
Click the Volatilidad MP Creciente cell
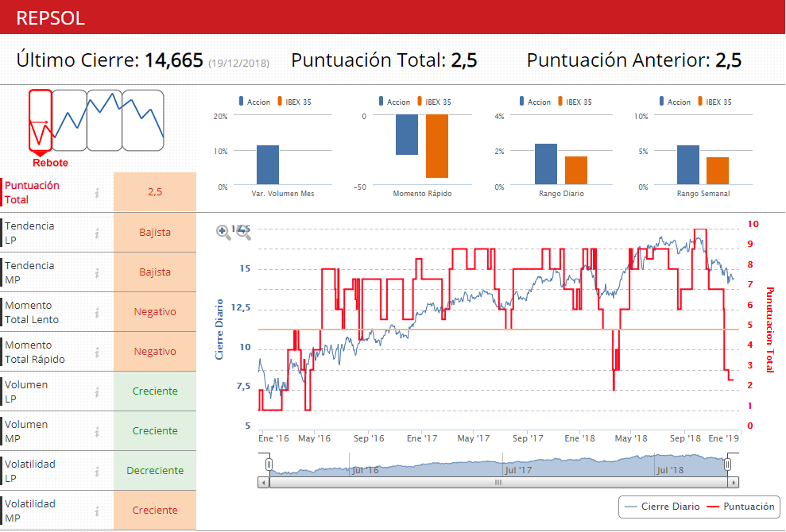155,510
